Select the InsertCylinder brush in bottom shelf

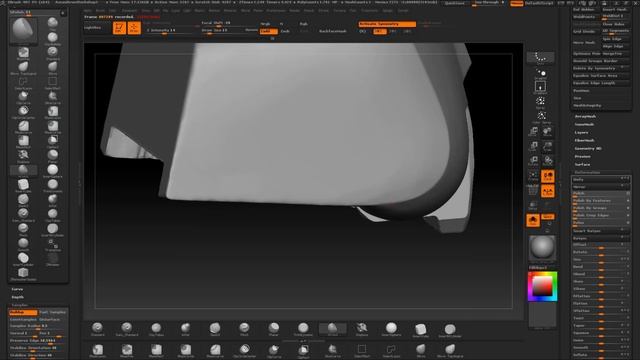coord(450,330)
